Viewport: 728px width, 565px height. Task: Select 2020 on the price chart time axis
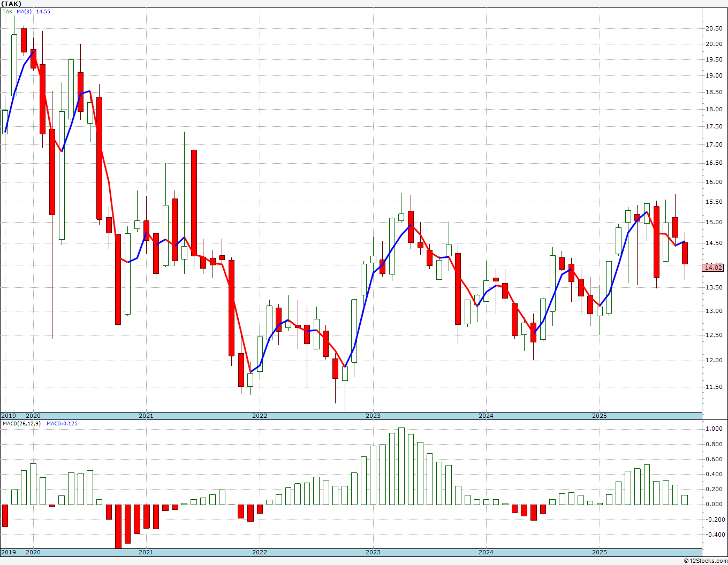point(33,416)
